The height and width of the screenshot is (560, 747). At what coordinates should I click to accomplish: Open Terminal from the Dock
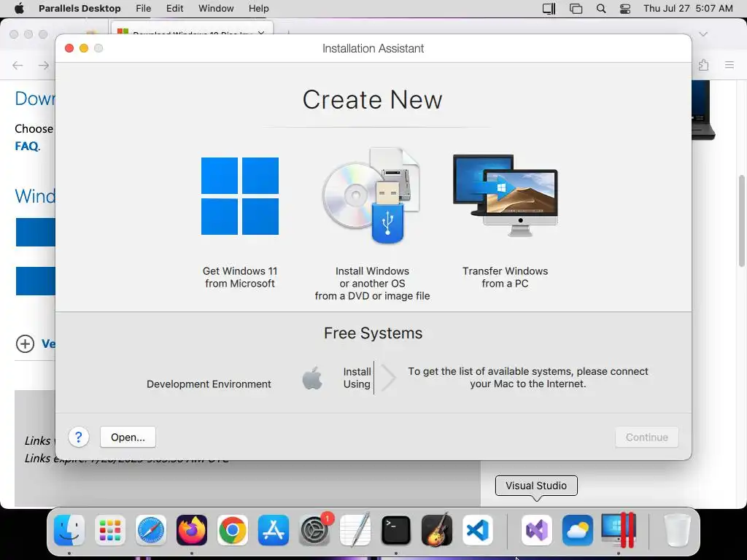click(396, 530)
